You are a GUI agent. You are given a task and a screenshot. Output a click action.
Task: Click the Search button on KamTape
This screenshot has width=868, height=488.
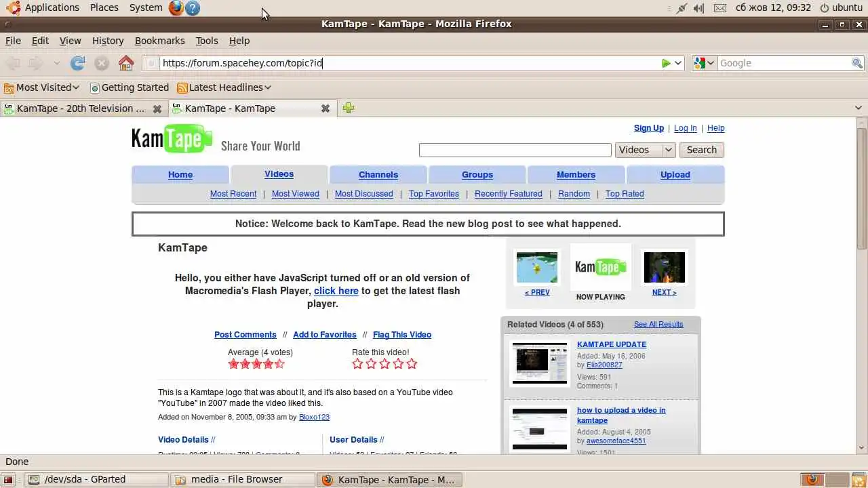pos(701,150)
